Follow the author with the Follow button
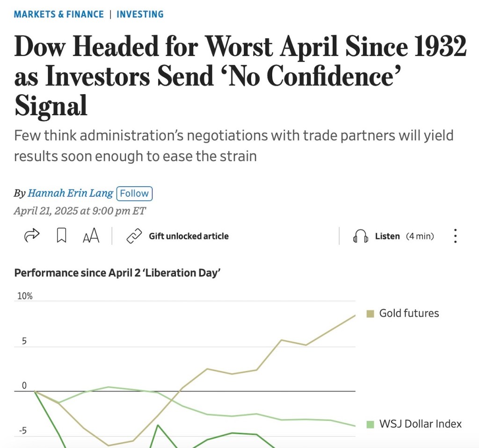The height and width of the screenshot is (448, 479). point(134,193)
